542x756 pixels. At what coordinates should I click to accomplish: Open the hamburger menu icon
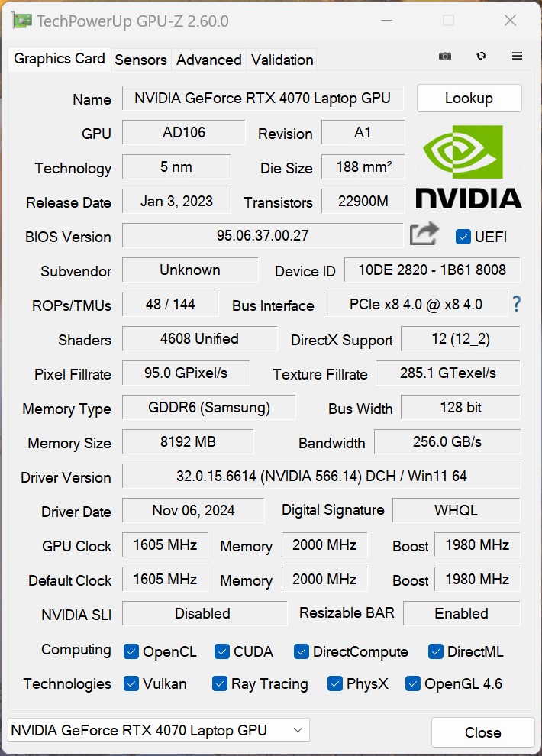click(x=517, y=57)
